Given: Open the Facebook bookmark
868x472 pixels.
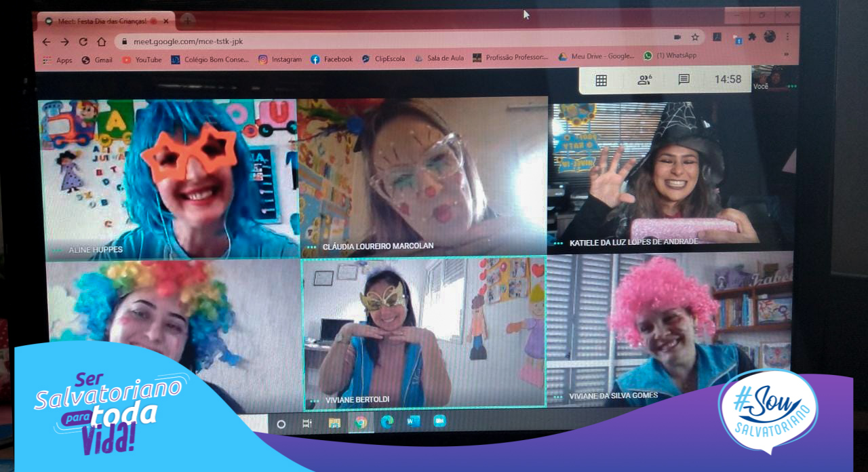Looking at the screenshot, I should pyautogui.click(x=332, y=59).
